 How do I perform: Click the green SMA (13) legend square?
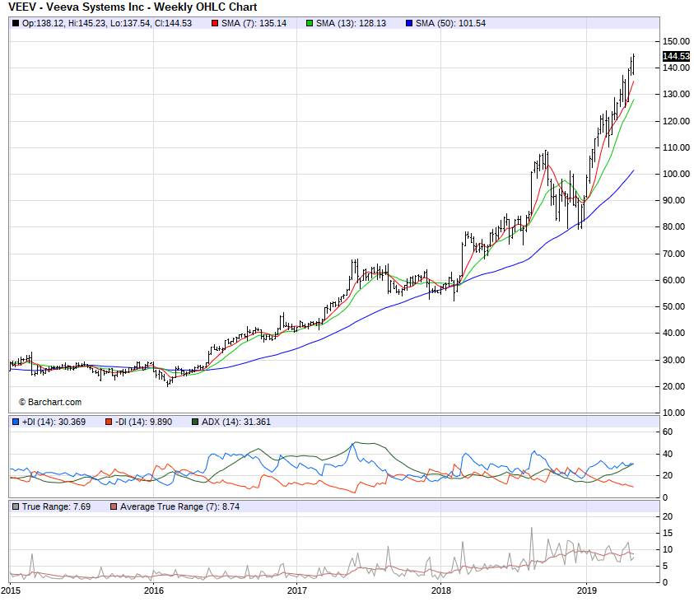(x=310, y=24)
